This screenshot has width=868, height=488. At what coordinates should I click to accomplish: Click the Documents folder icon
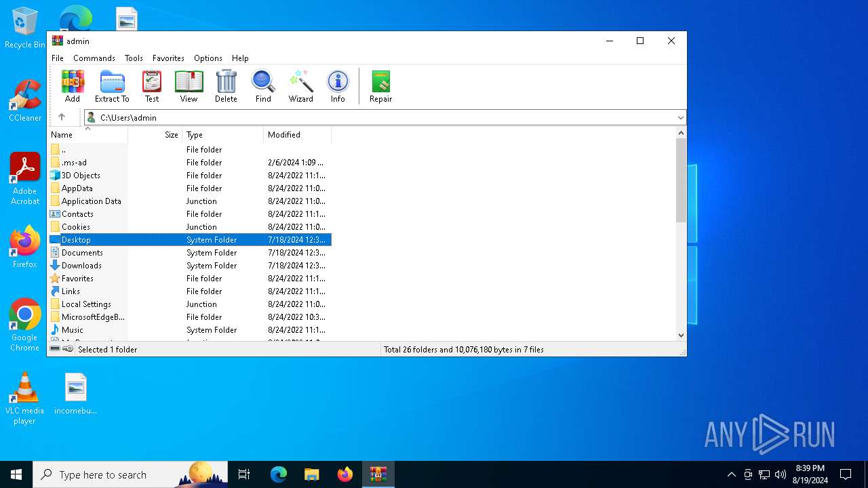55,253
